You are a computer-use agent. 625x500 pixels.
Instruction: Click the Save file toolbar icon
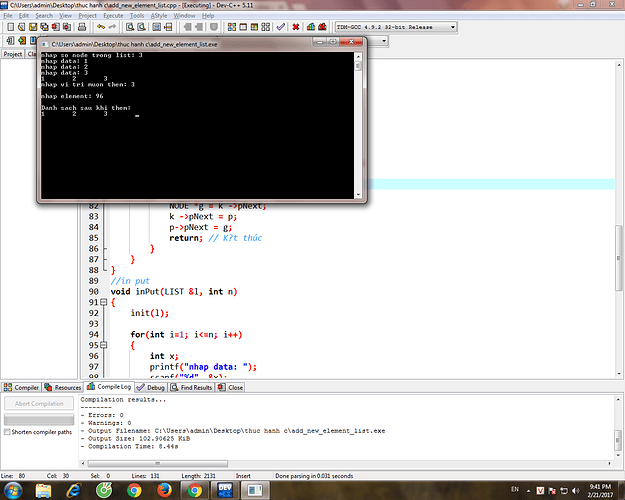tap(33, 27)
